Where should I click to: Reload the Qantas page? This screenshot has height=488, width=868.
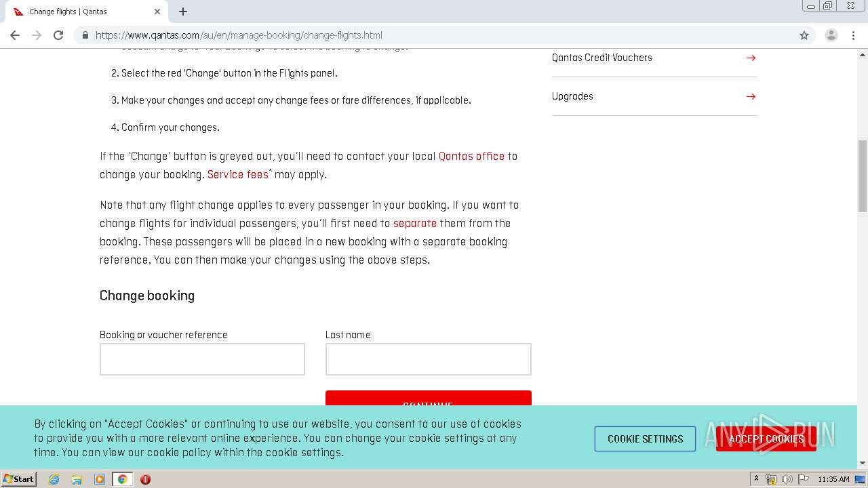tap(58, 35)
